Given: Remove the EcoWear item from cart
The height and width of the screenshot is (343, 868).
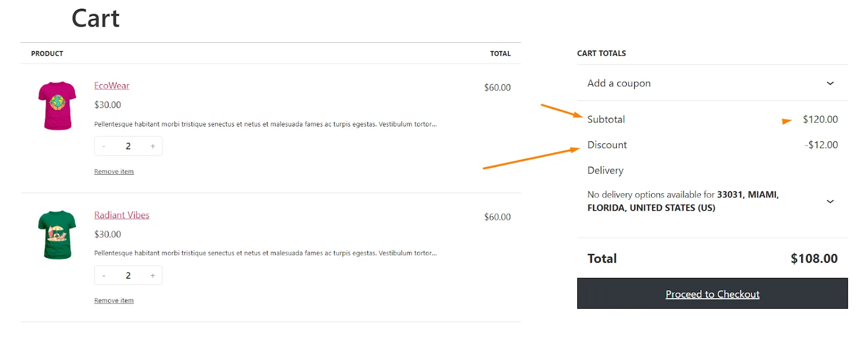Looking at the screenshot, I should (114, 172).
